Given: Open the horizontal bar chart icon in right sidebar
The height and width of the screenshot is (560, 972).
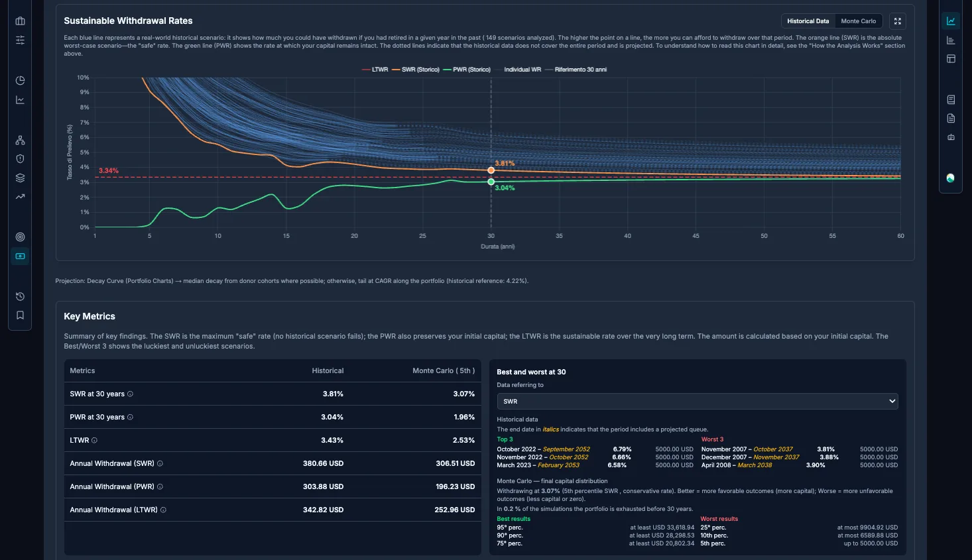Looking at the screenshot, I should (951, 40).
